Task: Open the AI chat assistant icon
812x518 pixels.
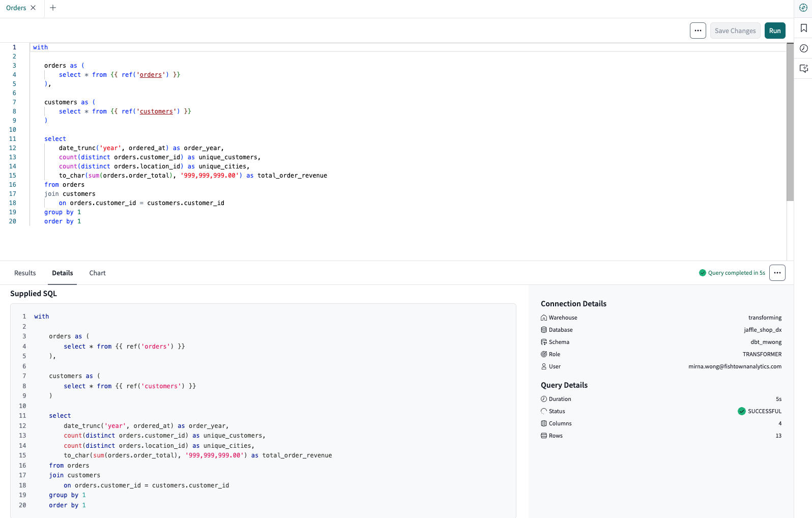Action: [x=803, y=69]
